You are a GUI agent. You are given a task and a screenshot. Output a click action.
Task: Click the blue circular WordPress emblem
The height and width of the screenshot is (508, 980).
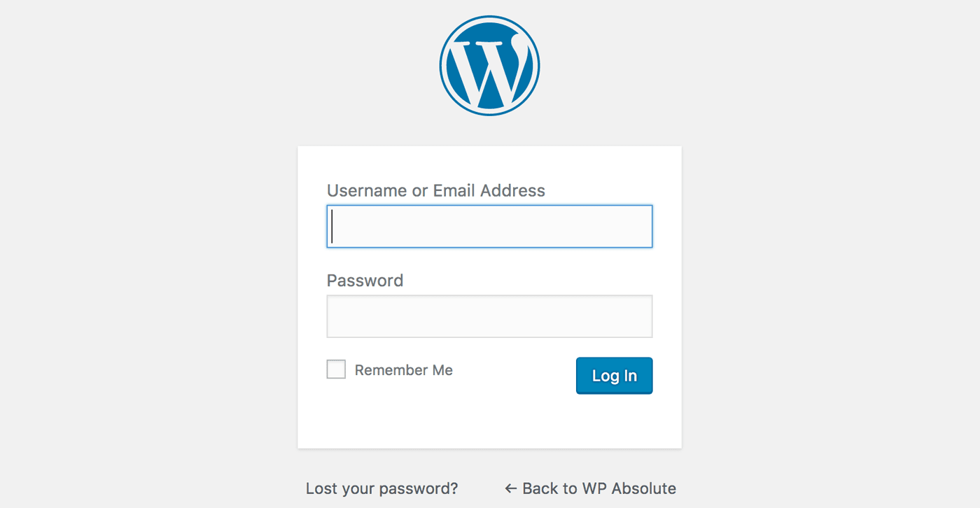(489, 66)
